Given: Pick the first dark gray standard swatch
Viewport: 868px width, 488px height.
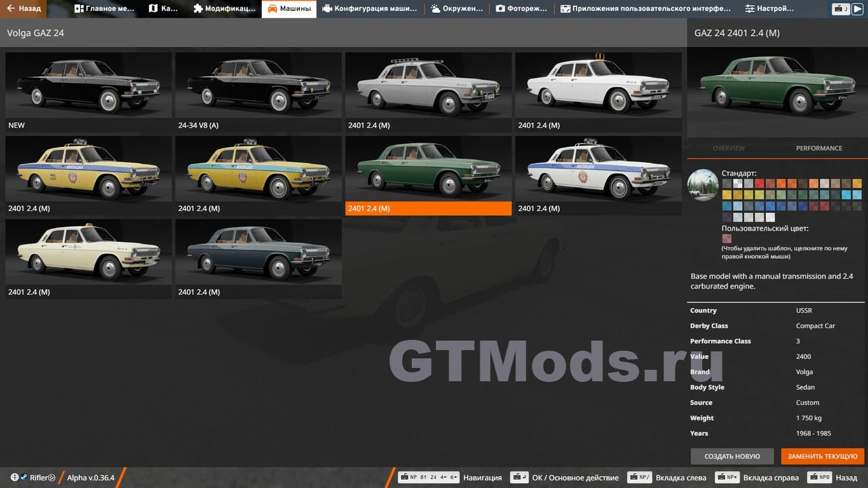Looking at the screenshot, I should 727,184.
